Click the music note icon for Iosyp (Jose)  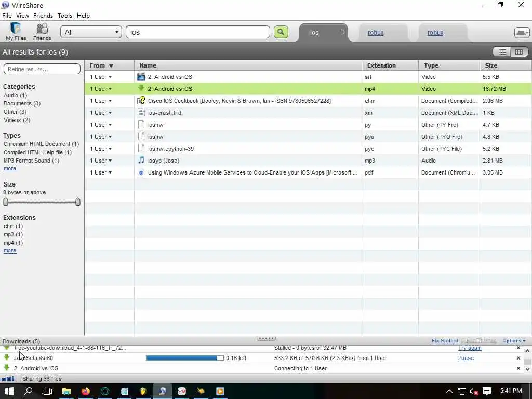click(141, 160)
